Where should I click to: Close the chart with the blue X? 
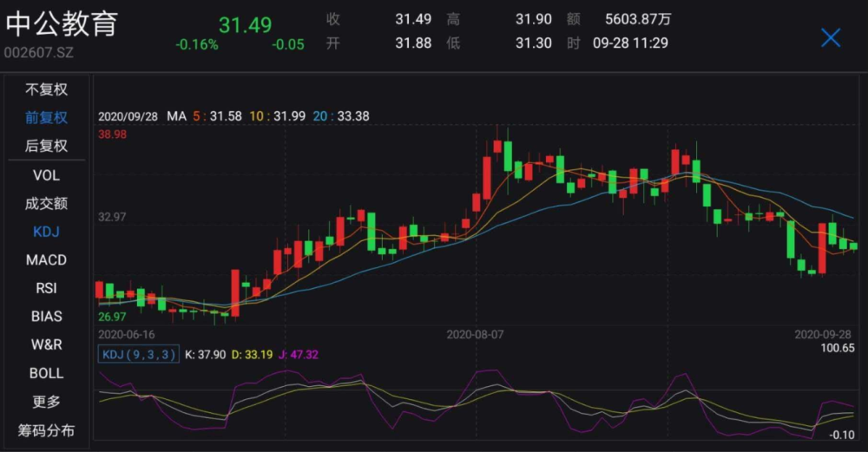tap(831, 38)
